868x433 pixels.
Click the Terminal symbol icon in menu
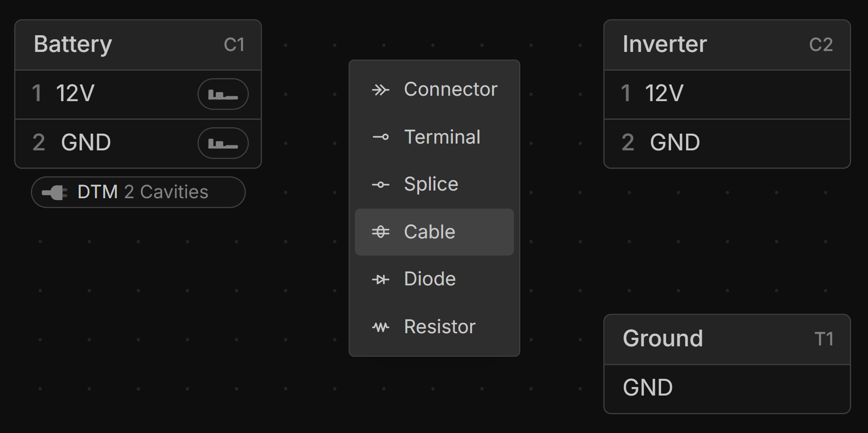(x=380, y=137)
